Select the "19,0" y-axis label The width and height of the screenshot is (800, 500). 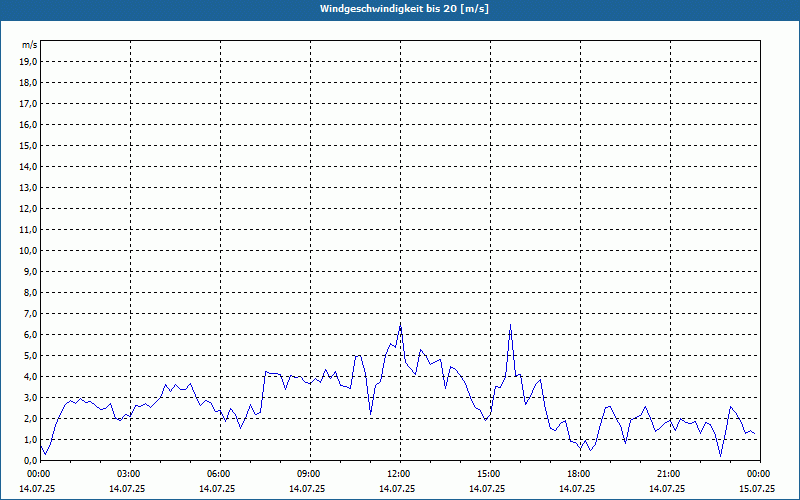[x=29, y=62]
